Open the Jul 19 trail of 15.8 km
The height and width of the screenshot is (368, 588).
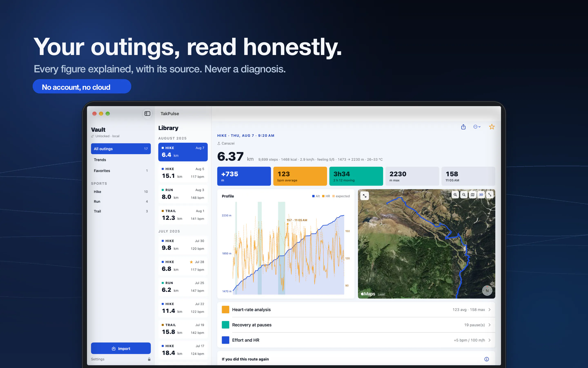coord(183,329)
